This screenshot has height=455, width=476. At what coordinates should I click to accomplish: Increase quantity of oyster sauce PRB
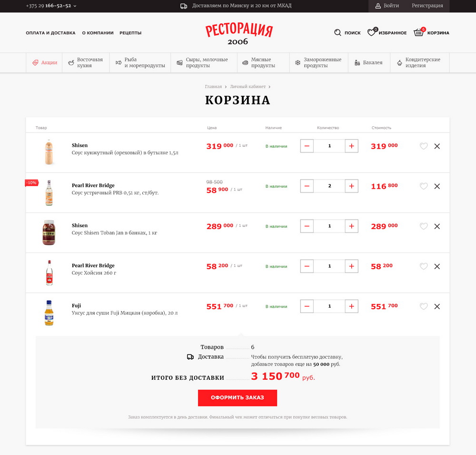pyautogui.click(x=352, y=186)
